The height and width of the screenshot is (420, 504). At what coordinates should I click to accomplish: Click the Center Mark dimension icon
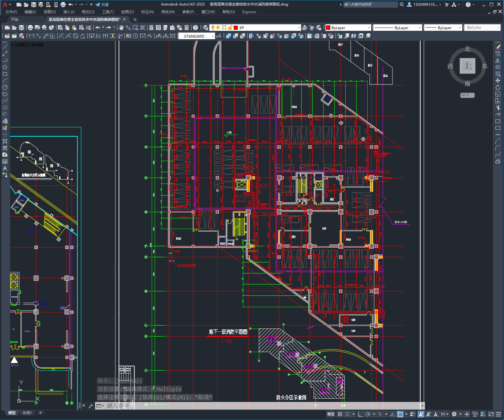pos(135,36)
